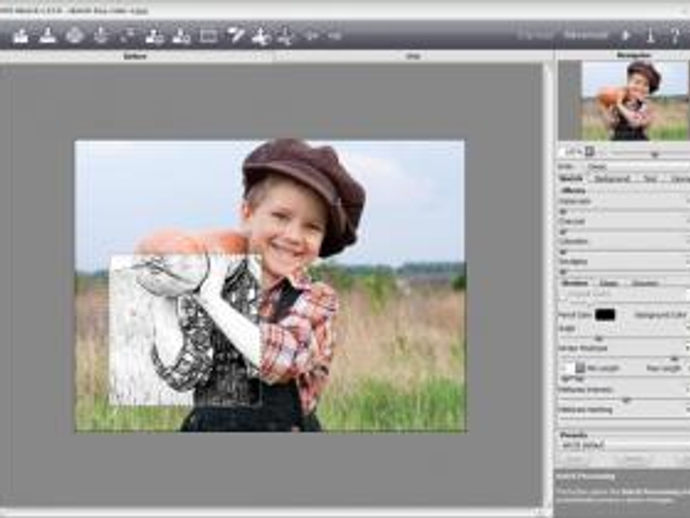Select the diagonal pencil tool icon
Screen dimensions: 690x518
pos(235,36)
